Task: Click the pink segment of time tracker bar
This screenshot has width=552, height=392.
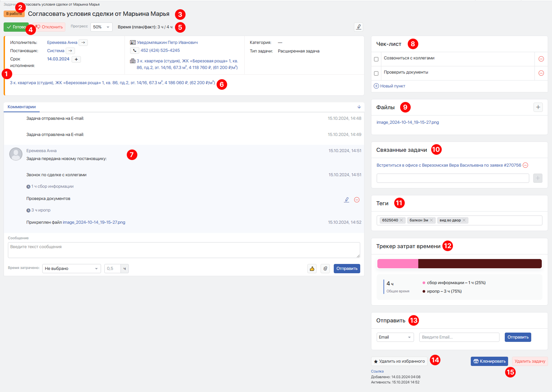Action: click(x=397, y=264)
